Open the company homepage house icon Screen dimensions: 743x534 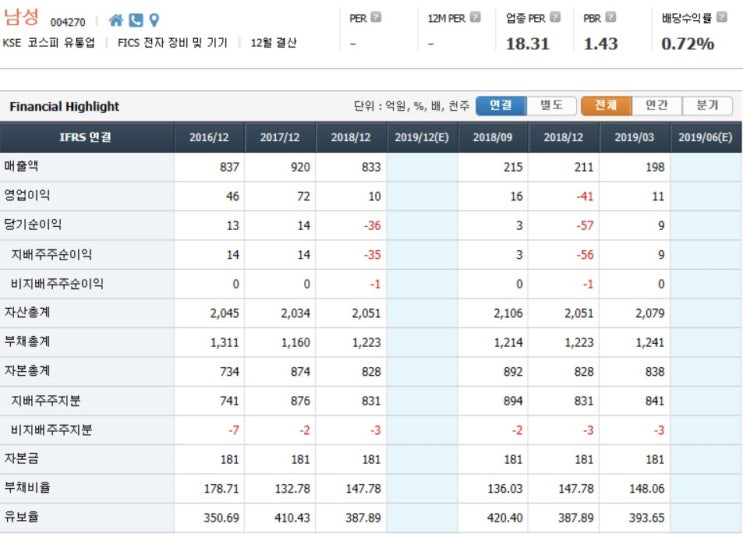point(116,20)
